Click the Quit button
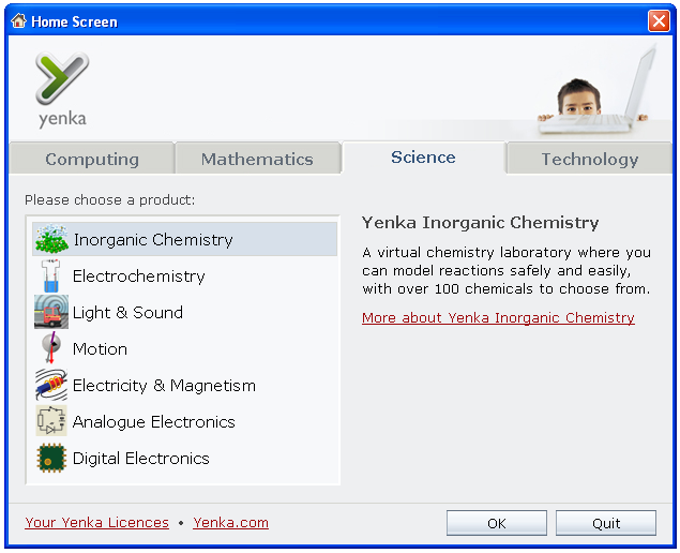The height and width of the screenshot is (553, 680). (606, 523)
